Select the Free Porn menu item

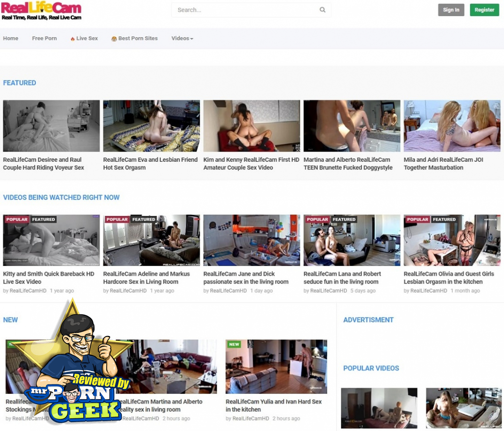(x=44, y=39)
